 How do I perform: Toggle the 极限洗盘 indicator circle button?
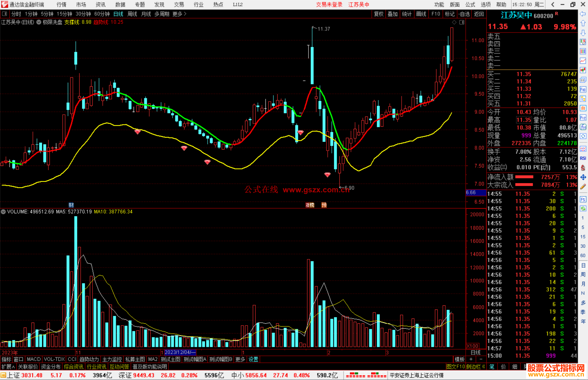(x=39, y=22)
